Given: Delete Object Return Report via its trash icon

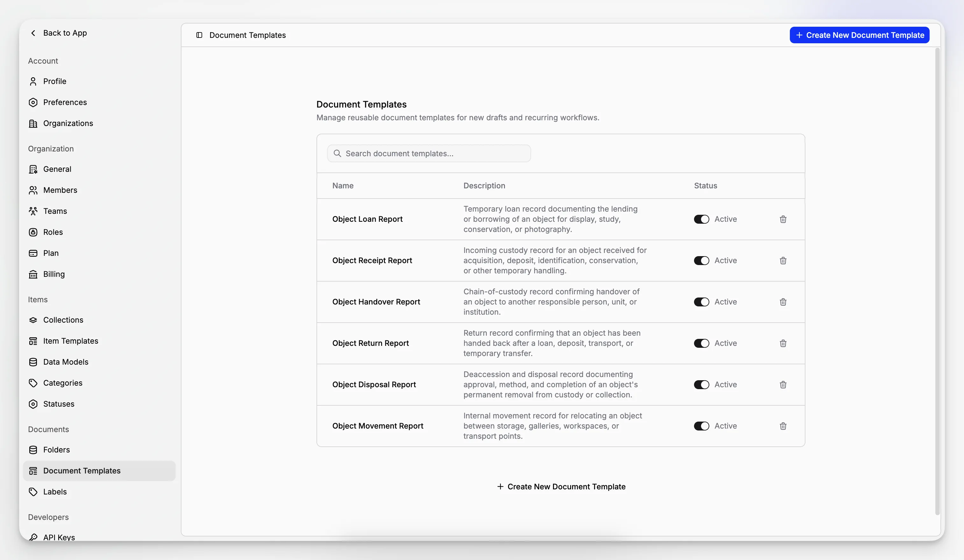Looking at the screenshot, I should (x=783, y=343).
